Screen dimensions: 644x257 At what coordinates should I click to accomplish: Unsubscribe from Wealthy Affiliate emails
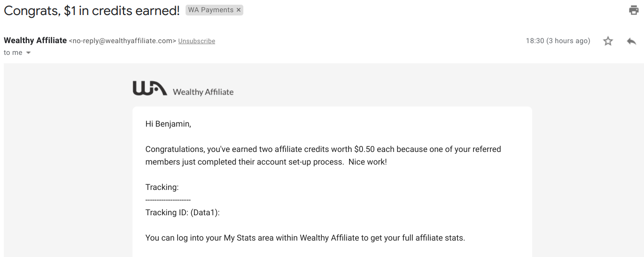pyautogui.click(x=197, y=41)
